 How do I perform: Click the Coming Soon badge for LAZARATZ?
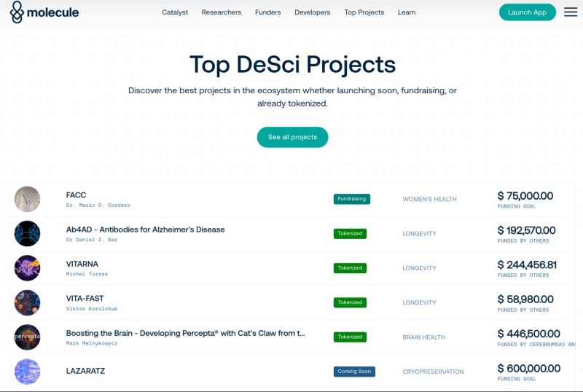[x=355, y=372]
